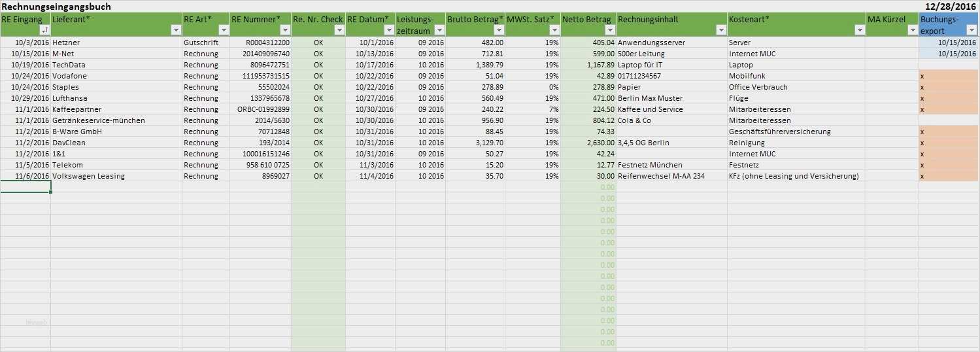
Task: Select the Lufthansa supplier cell
Action: click(116, 98)
